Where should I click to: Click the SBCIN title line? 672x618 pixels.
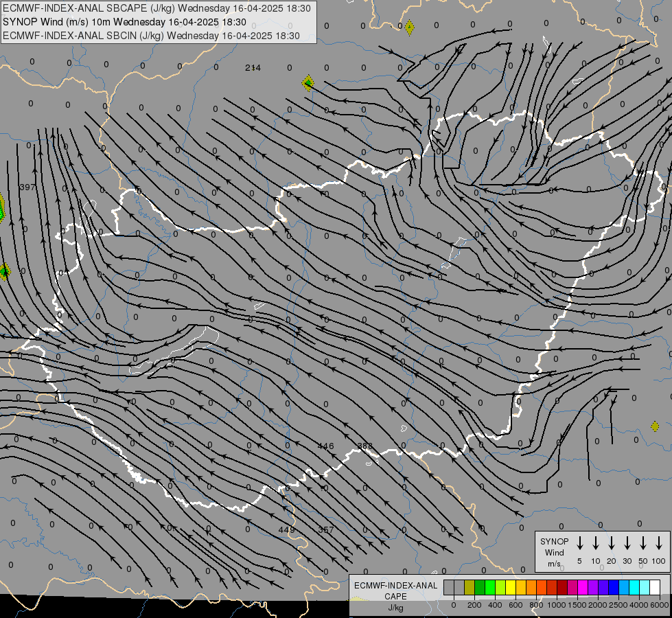point(151,36)
